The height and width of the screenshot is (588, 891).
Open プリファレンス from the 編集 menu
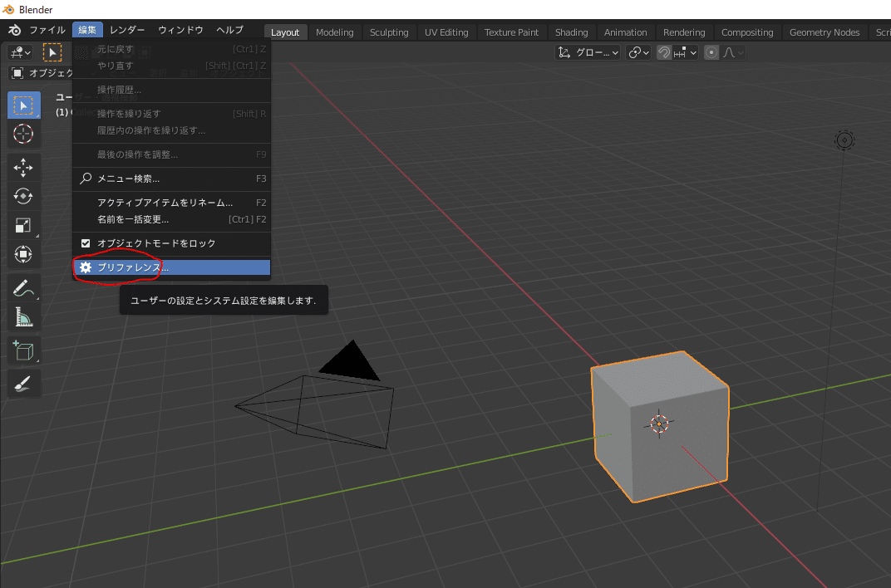[x=171, y=267]
